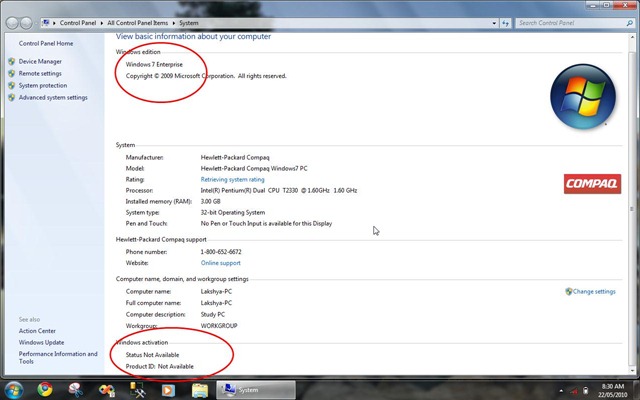The height and width of the screenshot is (400, 640).
Task: Show hidden system tray icons
Action: [561, 391]
